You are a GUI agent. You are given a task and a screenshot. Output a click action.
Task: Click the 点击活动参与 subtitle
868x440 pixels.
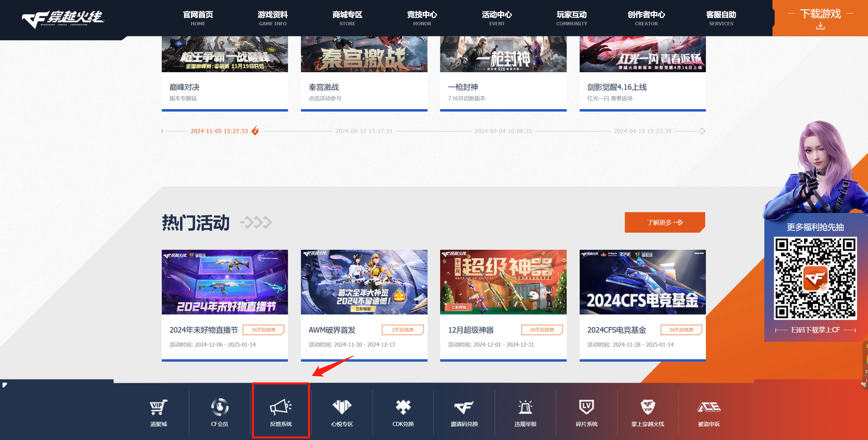pos(325,99)
